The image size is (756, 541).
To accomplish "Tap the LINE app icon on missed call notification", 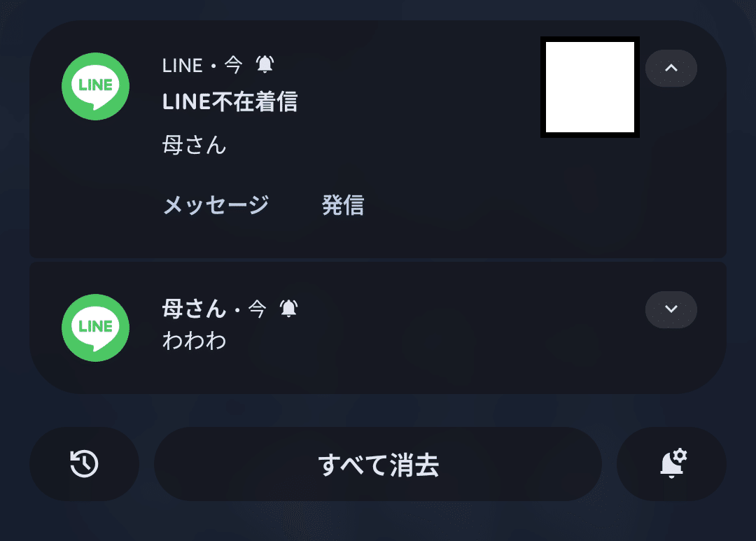I will [x=94, y=86].
